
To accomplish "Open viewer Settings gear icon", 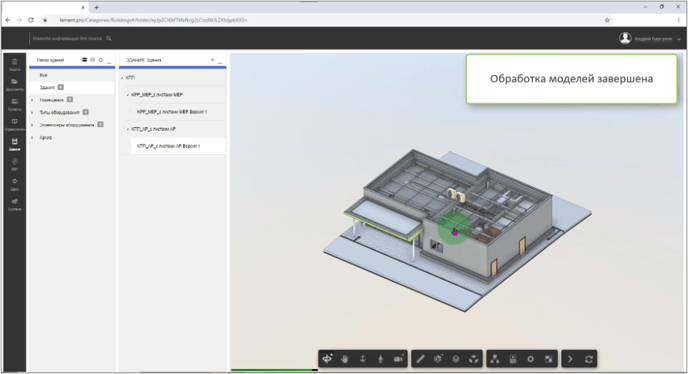I will [530, 359].
